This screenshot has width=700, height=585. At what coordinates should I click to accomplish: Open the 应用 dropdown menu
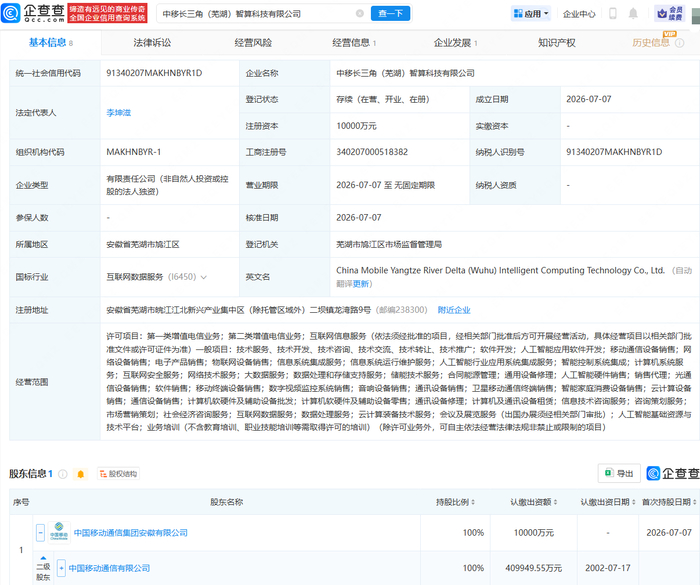(531, 13)
